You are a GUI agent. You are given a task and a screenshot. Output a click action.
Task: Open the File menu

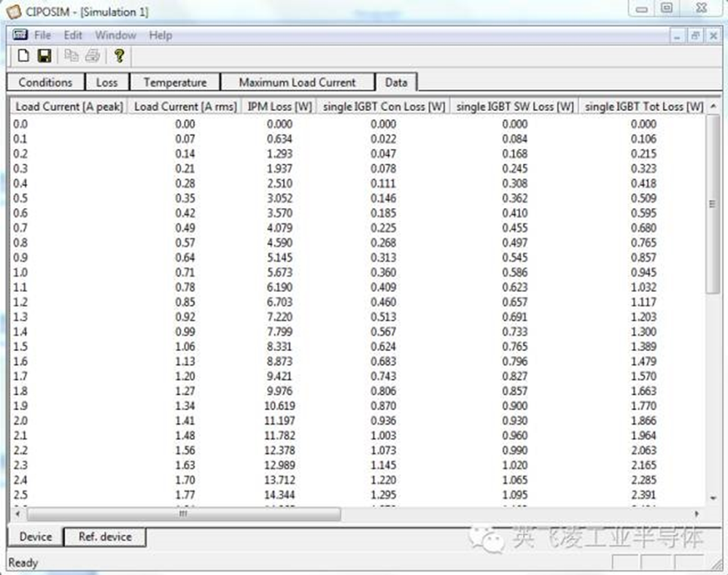click(42, 35)
